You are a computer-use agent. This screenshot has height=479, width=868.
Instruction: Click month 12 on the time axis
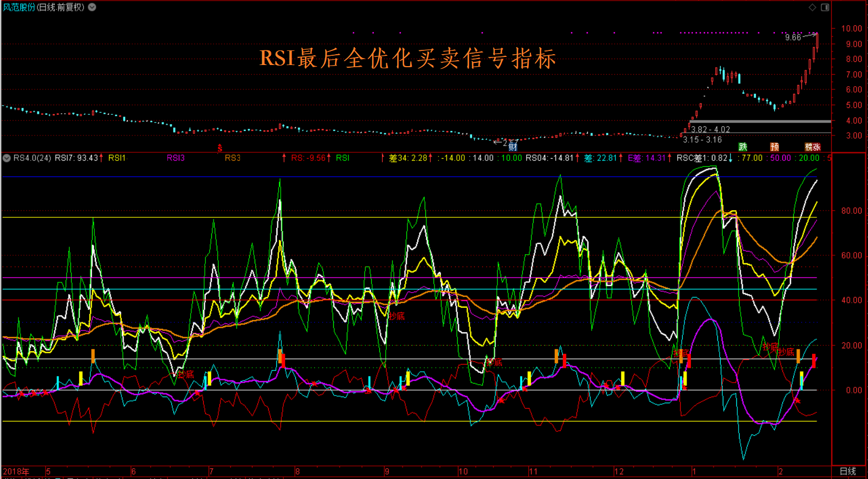[x=619, y=471]
